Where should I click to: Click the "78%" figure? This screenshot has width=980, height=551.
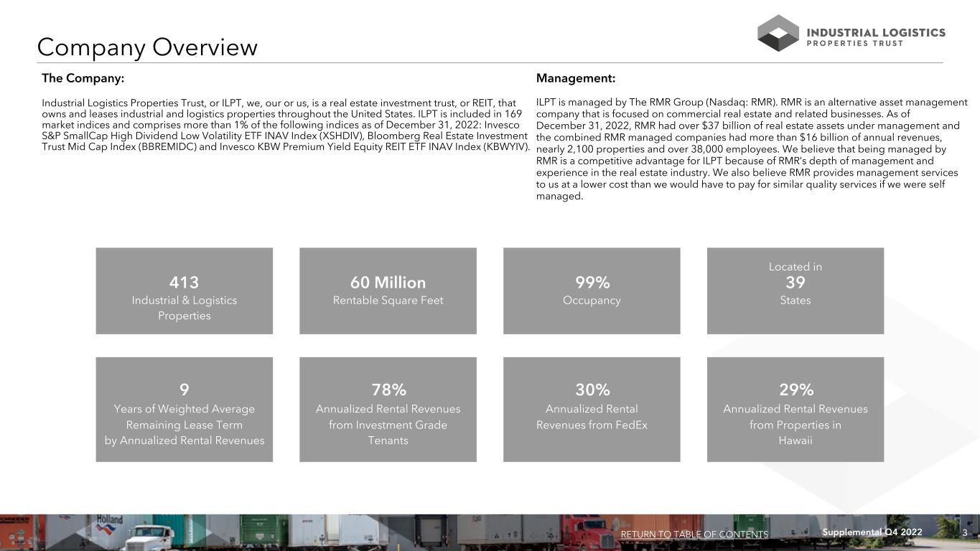pyautogui.click(x=388, y=390)
